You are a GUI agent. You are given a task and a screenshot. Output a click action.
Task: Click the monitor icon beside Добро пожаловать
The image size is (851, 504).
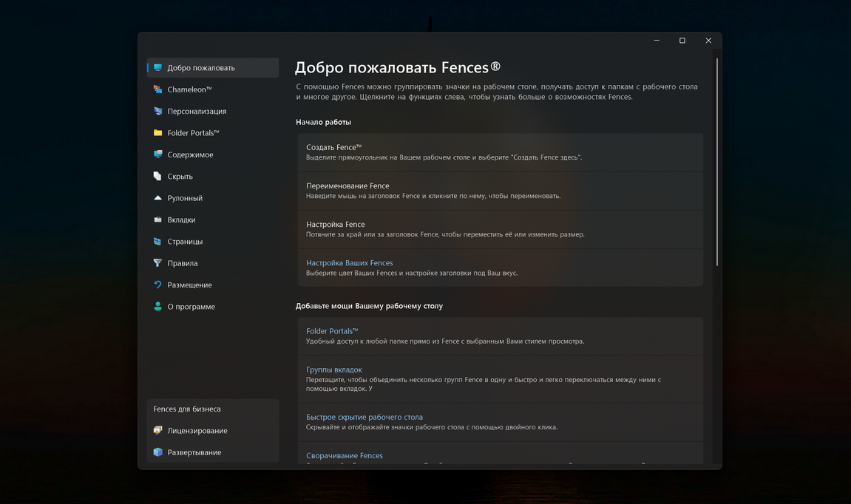158,68
